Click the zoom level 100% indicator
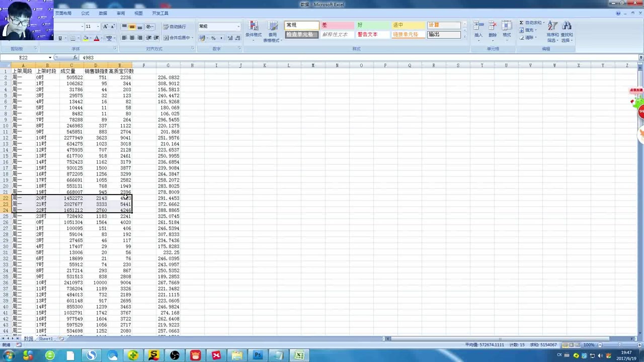 (589, 345)
